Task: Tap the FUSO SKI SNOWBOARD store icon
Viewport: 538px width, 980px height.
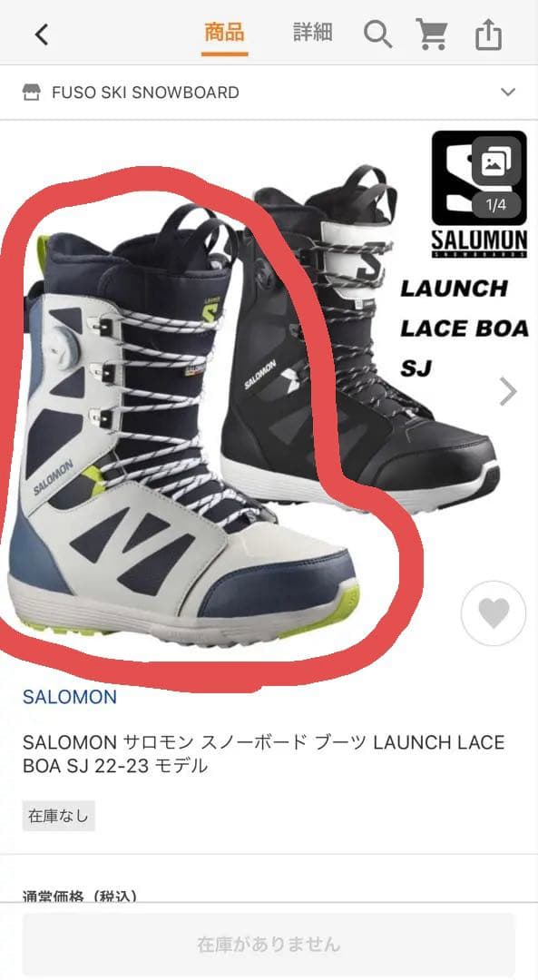Action: 31,93
